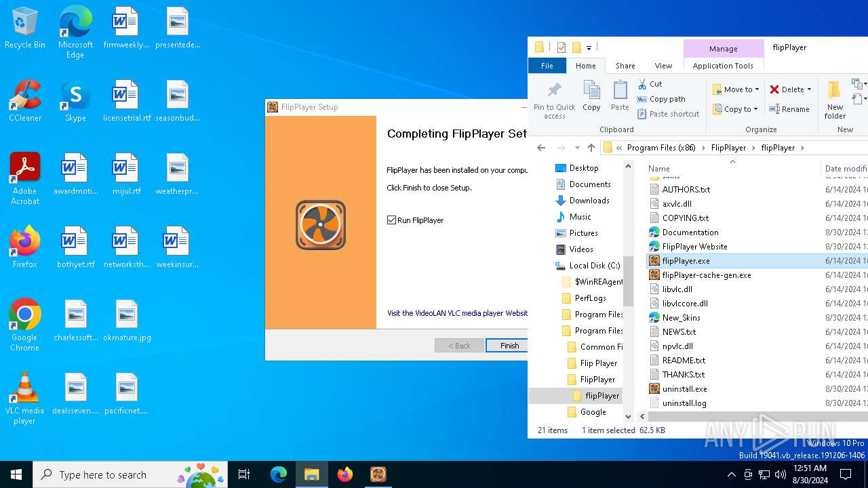
Task: Launch Microsoft Edge from the desktop
Action: pyautogui.click(x=75, y=33)
